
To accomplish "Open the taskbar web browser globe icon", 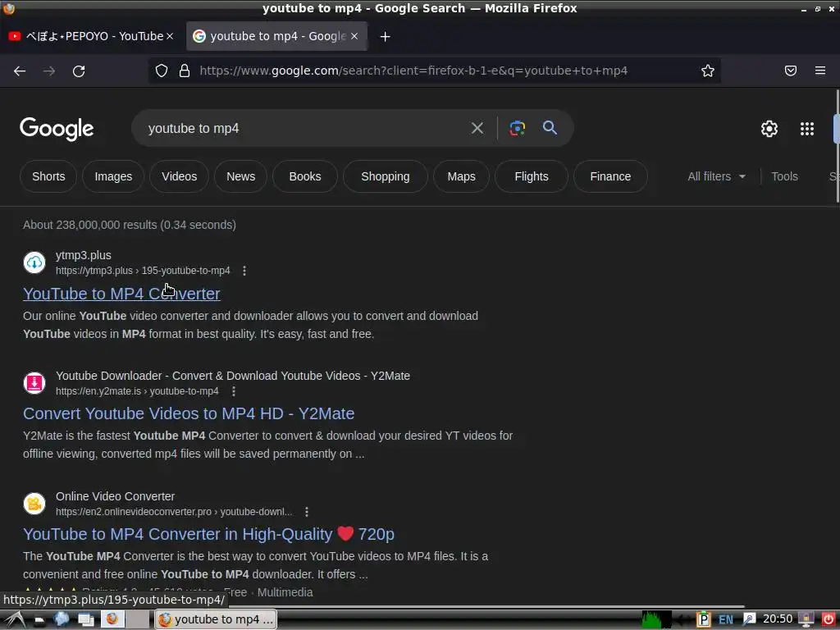I will 62,619.
